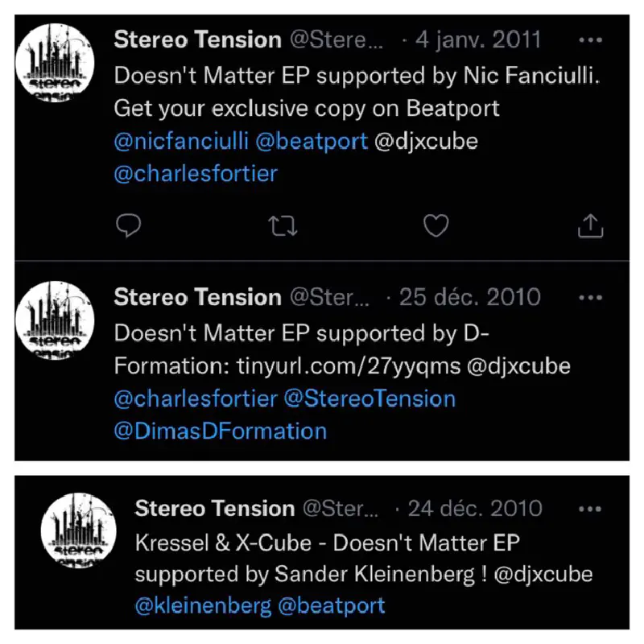Open Stereo Tension avatar on third tweet
The height and width of the screenshot is (644, 644).
(78, 530)
